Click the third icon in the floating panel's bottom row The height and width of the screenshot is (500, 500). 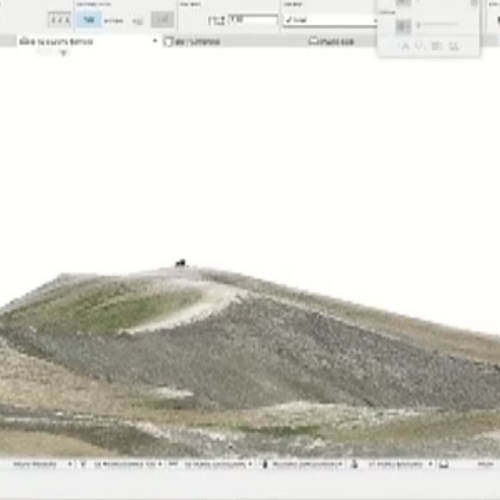(x=437, y=46)
